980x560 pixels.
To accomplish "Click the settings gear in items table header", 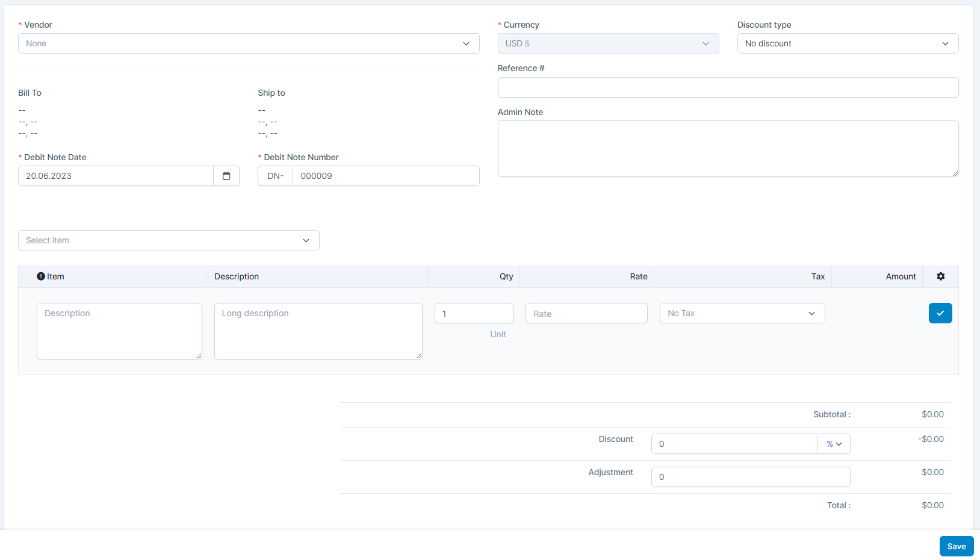I will (940, 276).
